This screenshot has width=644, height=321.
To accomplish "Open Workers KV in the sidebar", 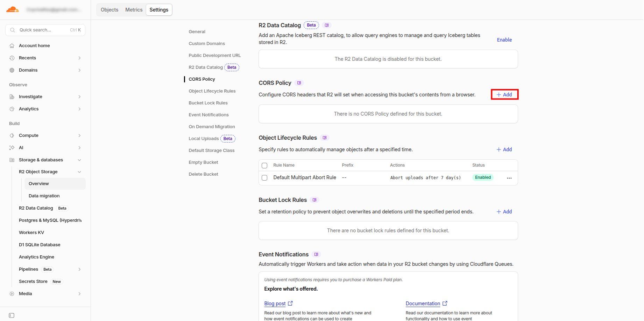I will (31, 233).
